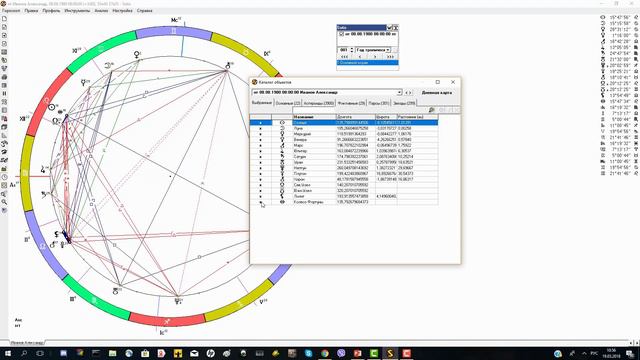Screen dimensions: 640x360
Task: Click the Jupiter symbol in the Юпитер row
Action: click(282, 151)
